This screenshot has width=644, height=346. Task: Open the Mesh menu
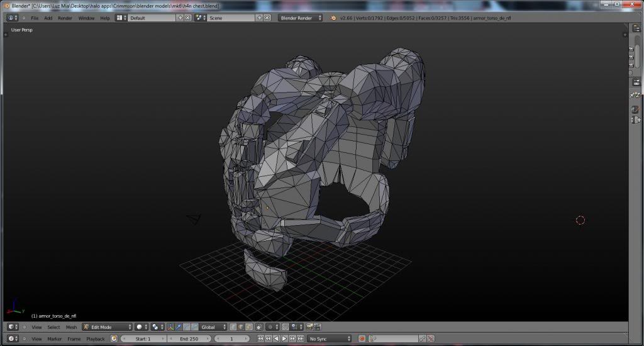[x=71, y=327]
